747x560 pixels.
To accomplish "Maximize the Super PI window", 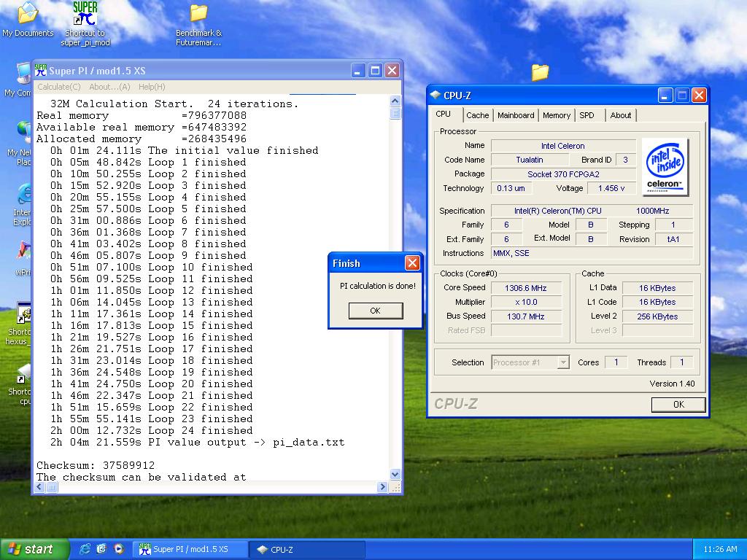I will [x=375, y=71].
